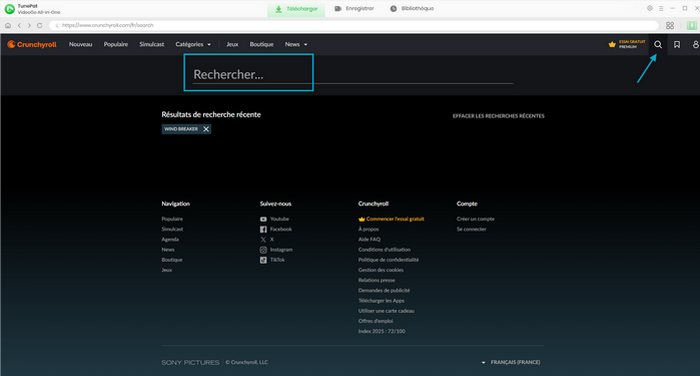Open footer Simulcast link
This screenshot has height=376, width=700.
(x=172, y=229)
